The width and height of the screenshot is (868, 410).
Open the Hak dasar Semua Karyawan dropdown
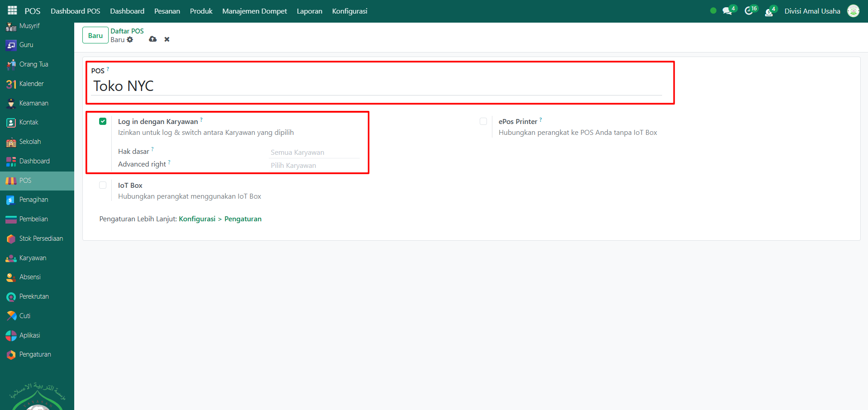click(x=314, y=153)
